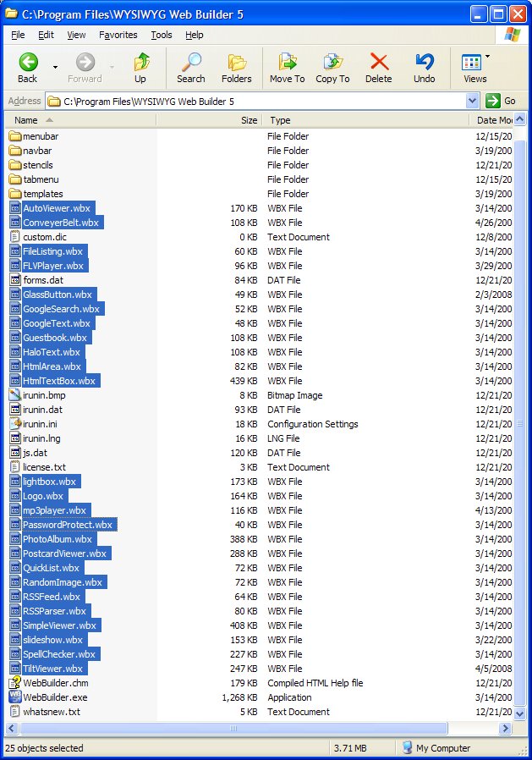Click the Undo toolbar icon

(x=425, y=62)
